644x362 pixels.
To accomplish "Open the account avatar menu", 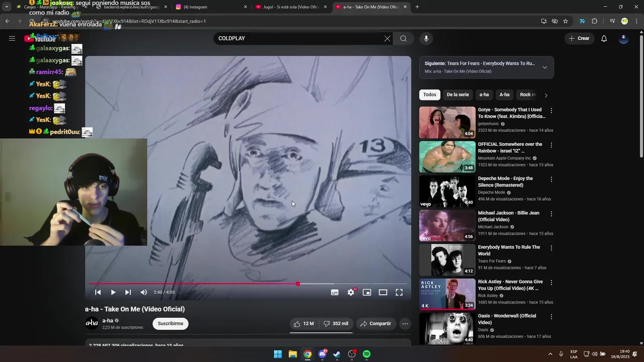I will [623, 39].
